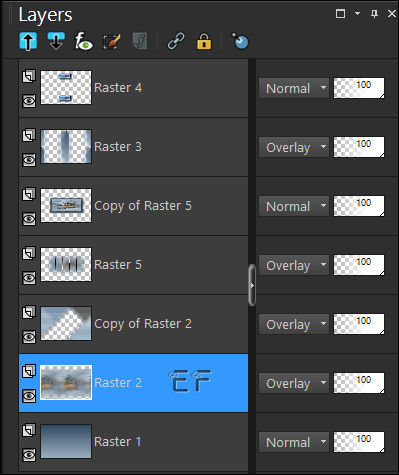Click the Raster 3 layer thumbnail
This screenshot has height=475, width=399.
pyautogui.click(x=66, y=147)
